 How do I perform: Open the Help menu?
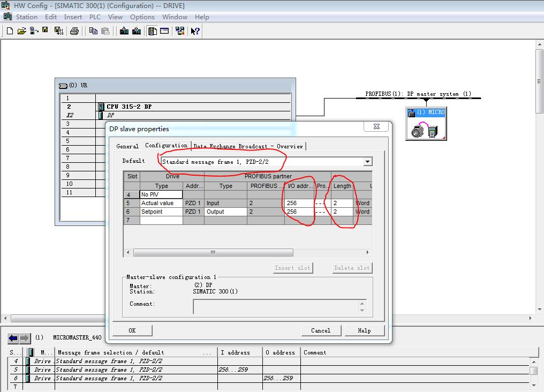202,17
